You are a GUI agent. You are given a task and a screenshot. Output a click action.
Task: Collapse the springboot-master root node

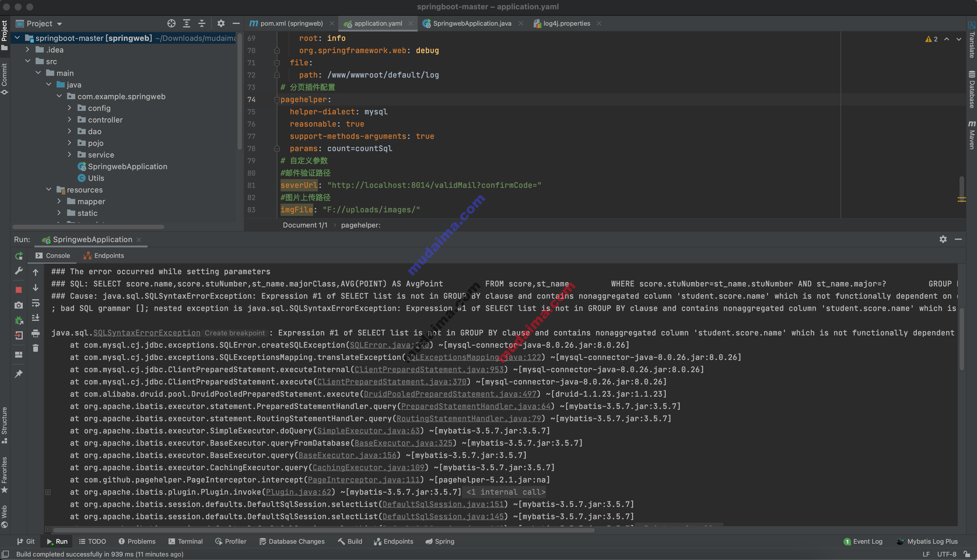[x=17, y=38]
